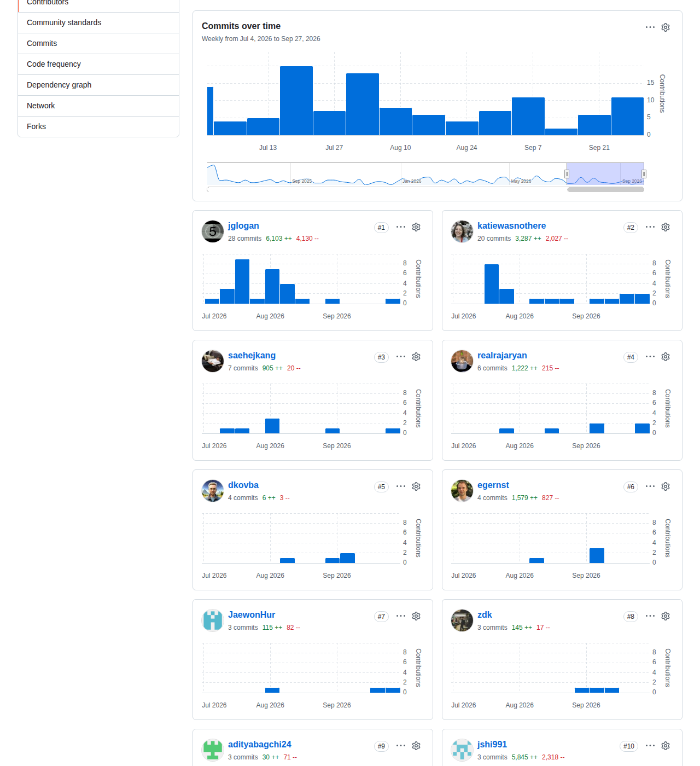Click gear icon on realrajaryan card
Image resolution: width=700 pixels, height=766 pixels.
pyautogui.click(x=666, y=357)
